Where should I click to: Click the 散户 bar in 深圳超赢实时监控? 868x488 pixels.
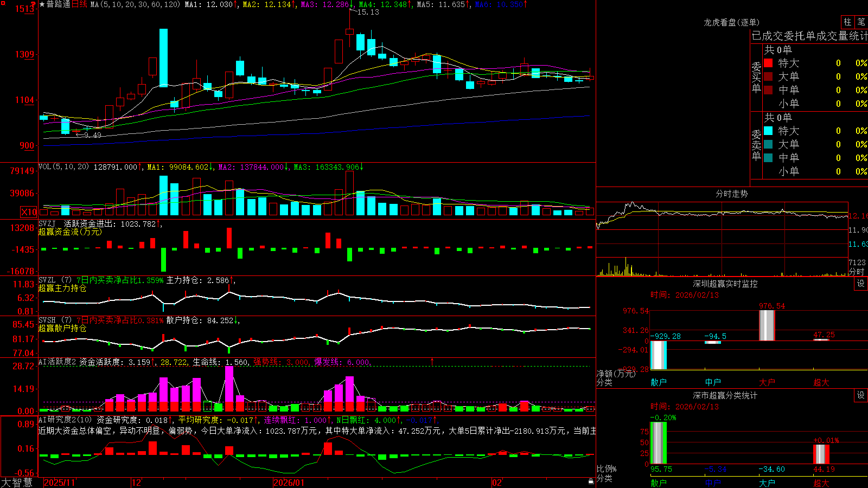click(658, 355)
